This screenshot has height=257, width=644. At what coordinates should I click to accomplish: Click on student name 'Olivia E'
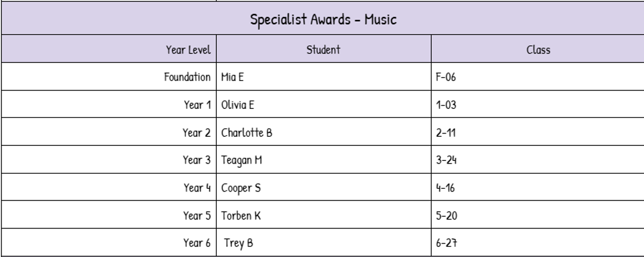[x=238, y=105]
